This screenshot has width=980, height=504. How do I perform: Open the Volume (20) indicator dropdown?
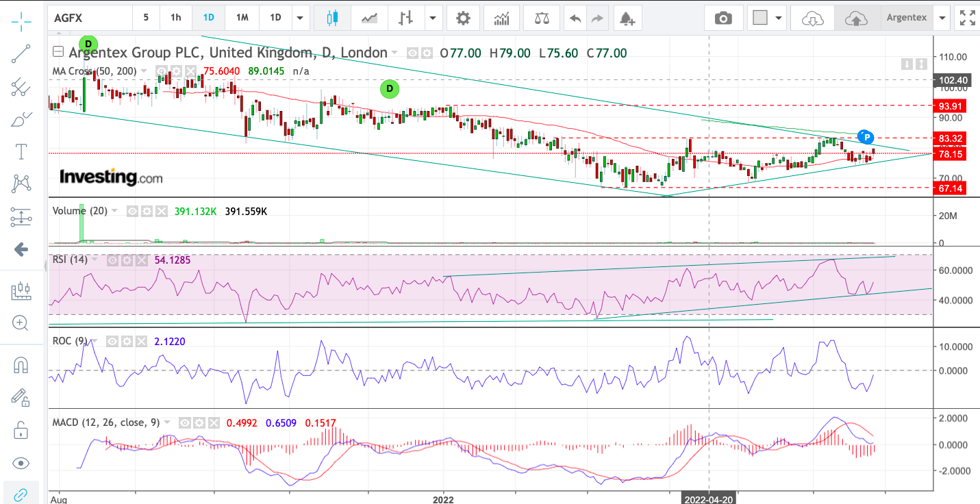114,212
